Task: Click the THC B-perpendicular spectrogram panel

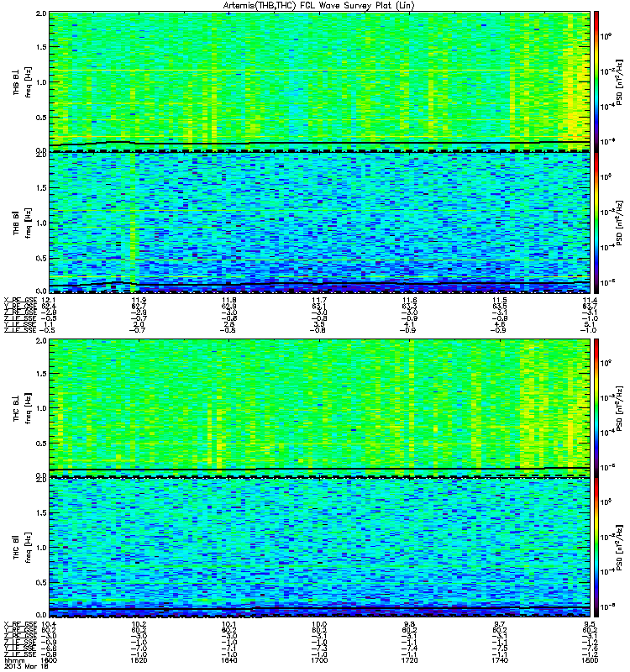Action: point(319,407)
